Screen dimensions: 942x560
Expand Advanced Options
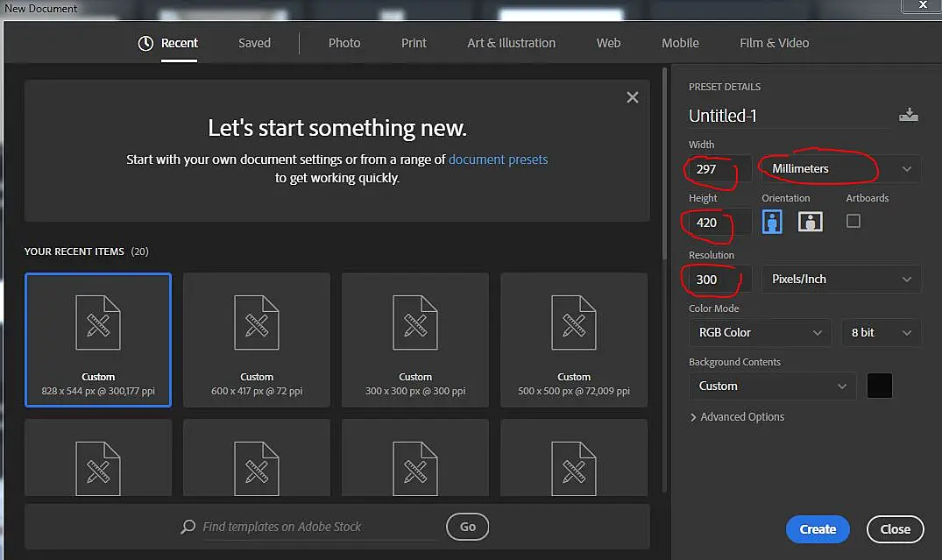click(737, 417)
